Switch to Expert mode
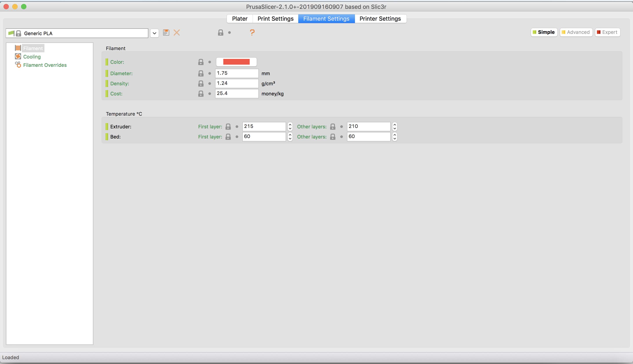Image resolution: width=633 pixels, height=364 pixels. [x=608, y=32]
